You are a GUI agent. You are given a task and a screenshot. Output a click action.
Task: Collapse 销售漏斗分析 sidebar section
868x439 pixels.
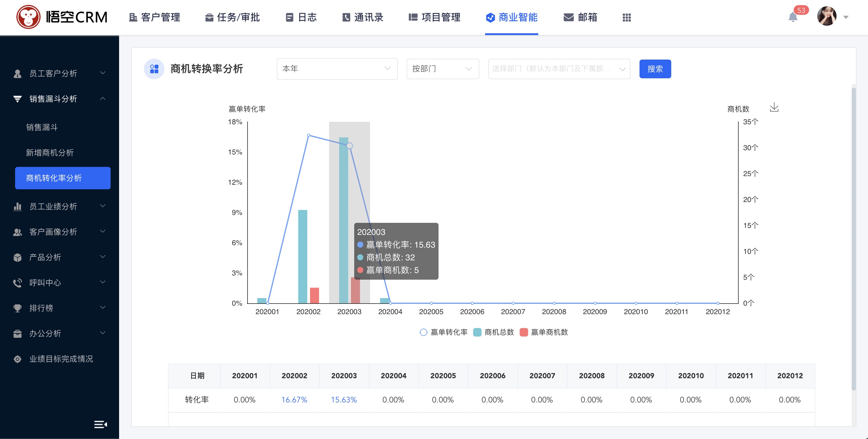pyautogui.click(x=59, y=99)
